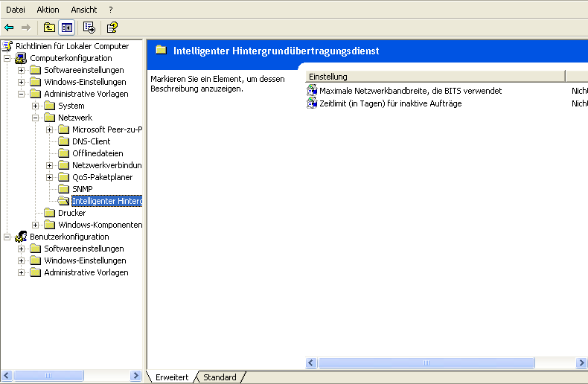The height and width of the screenshot is (384, 588).
Task: Click the settings list scroll right arrow
Action: 581,362
